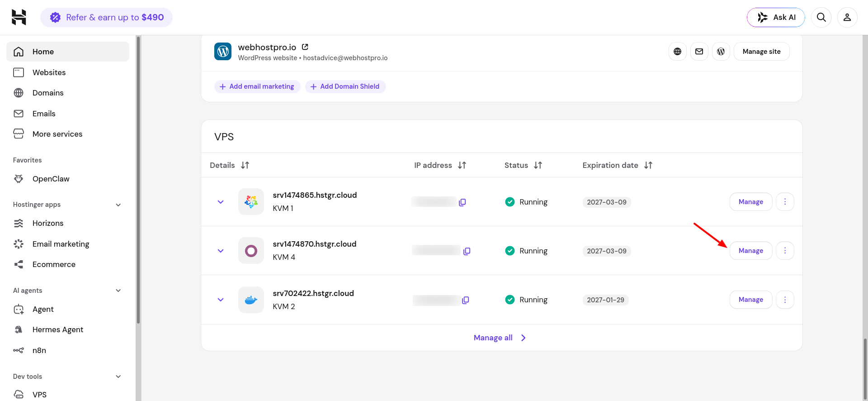Open webhostpro.io external link icon
This screenshot has height=401, width=868.
tap(305, 47)
